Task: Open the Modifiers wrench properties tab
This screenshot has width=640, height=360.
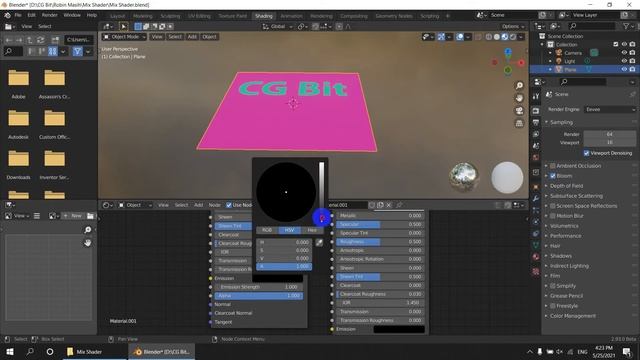Action: 536,198
